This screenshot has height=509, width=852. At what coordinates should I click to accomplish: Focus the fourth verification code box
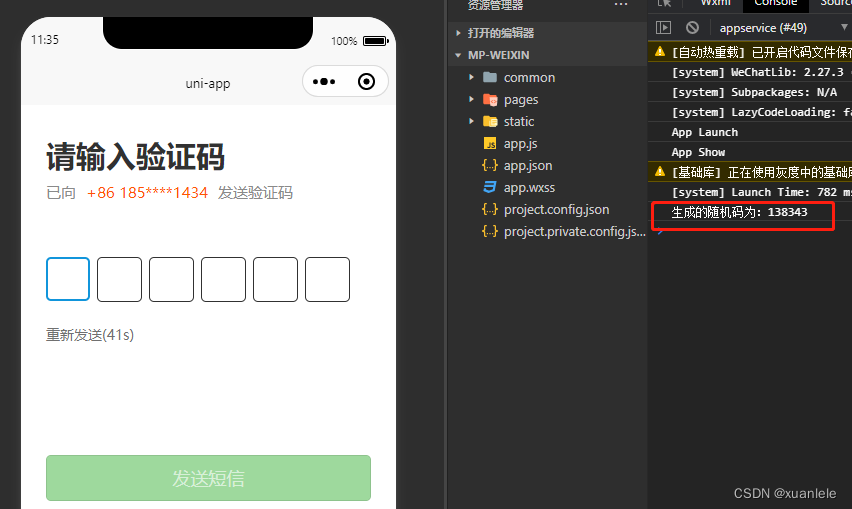[223, 279]
